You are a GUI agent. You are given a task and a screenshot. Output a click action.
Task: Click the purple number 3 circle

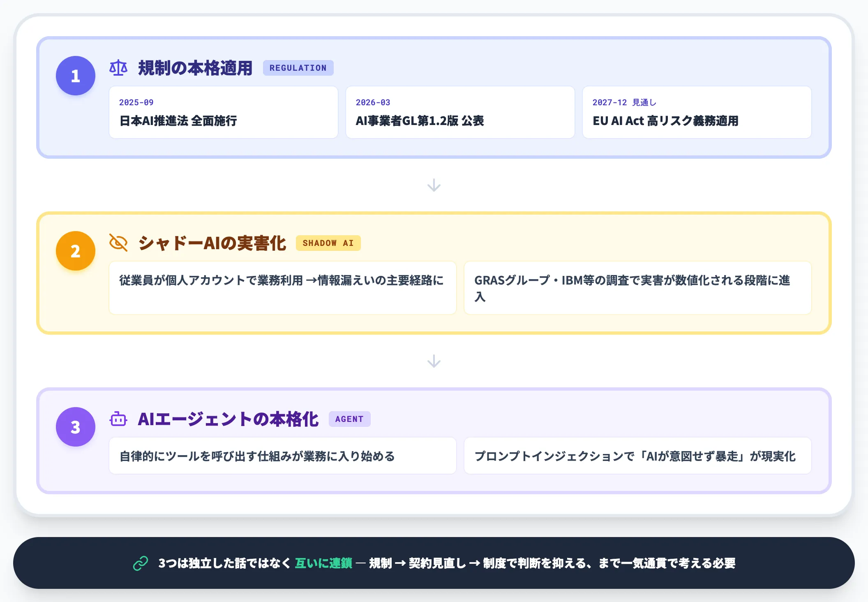(76, 427)
